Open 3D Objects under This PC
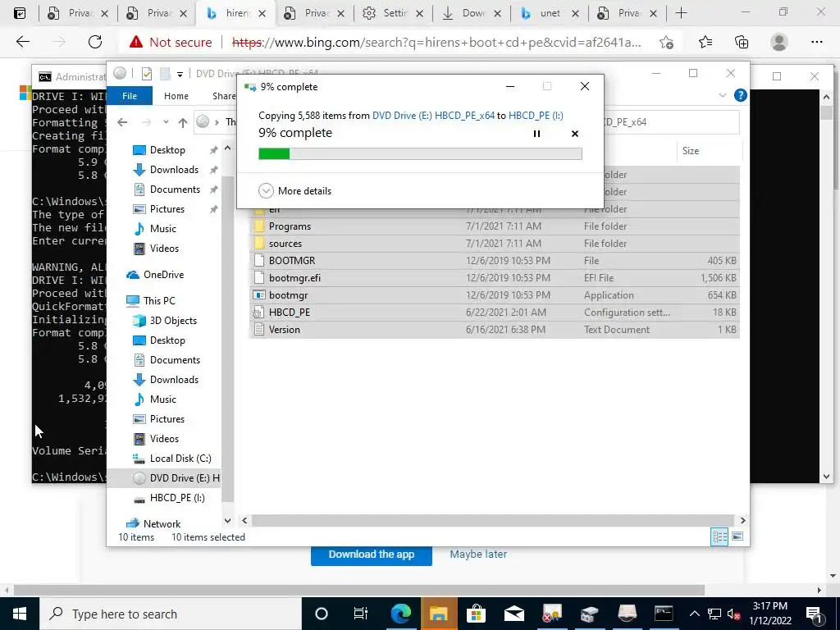 [173, 321]
